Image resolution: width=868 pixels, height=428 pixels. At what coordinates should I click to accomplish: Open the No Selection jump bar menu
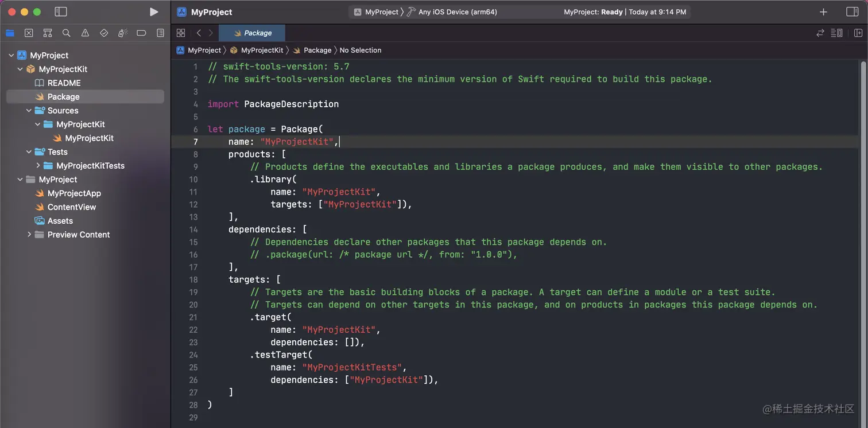pos(361,50)
